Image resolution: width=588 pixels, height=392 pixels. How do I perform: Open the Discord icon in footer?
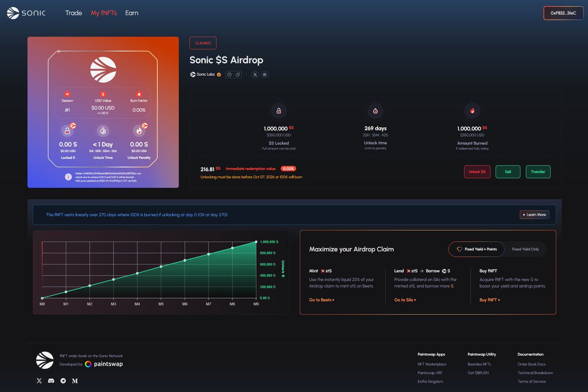(x=51, y=381)
